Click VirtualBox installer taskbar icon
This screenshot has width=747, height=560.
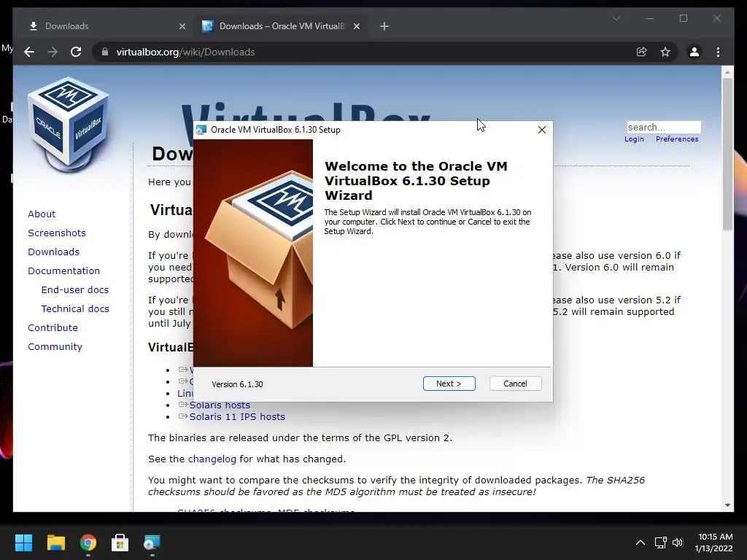[152, 542]
